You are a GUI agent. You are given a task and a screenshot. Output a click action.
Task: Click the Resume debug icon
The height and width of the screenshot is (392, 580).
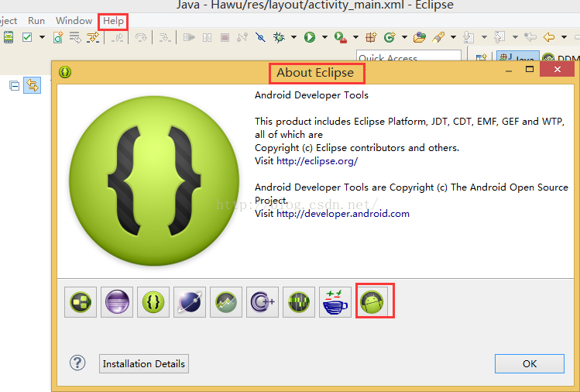click(189, 37)
